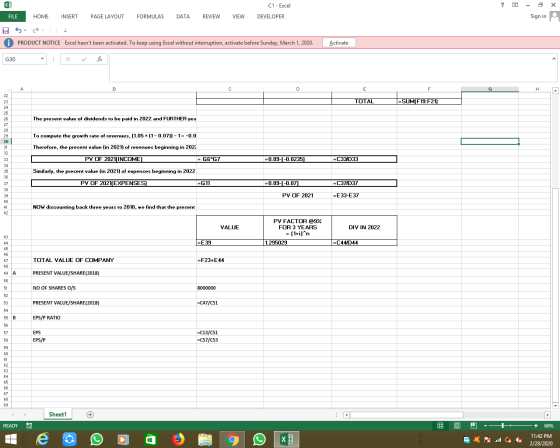Select the 8000000 shares value cell
The image size is (560, 448).
pos(230,288)
